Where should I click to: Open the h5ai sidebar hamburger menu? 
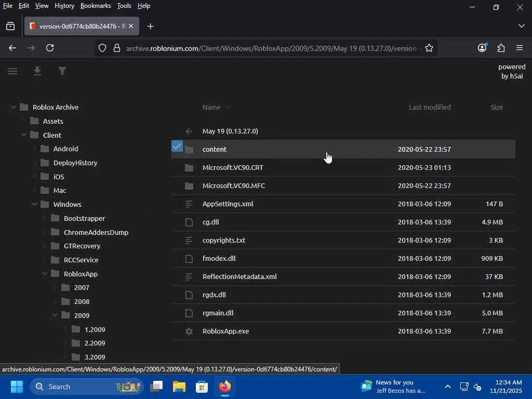[12, 71]
